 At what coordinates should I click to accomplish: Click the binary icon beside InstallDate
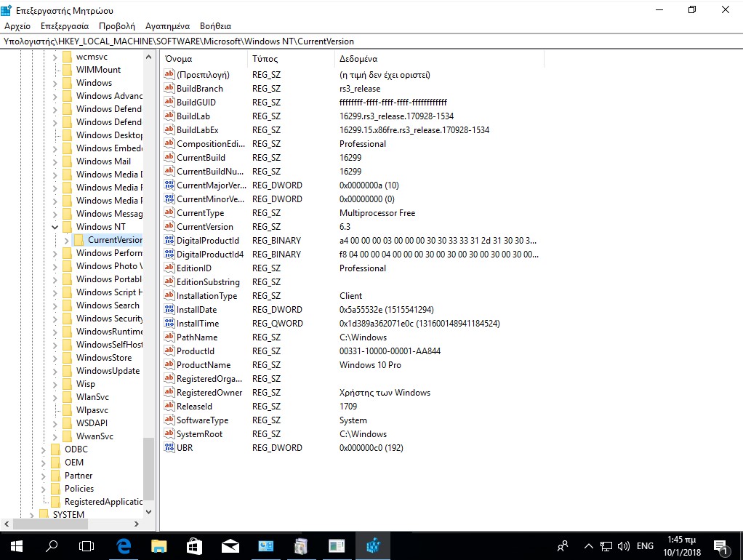[x=169, y=308]
